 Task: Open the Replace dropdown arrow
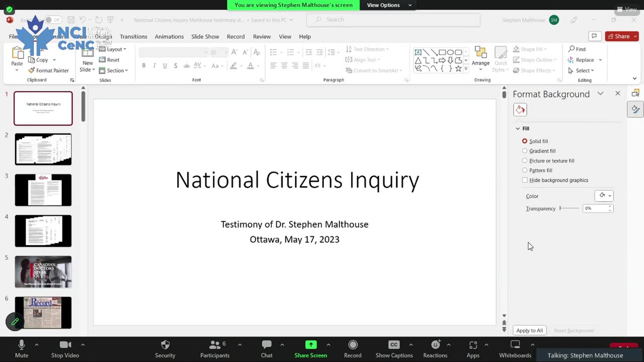600,60
